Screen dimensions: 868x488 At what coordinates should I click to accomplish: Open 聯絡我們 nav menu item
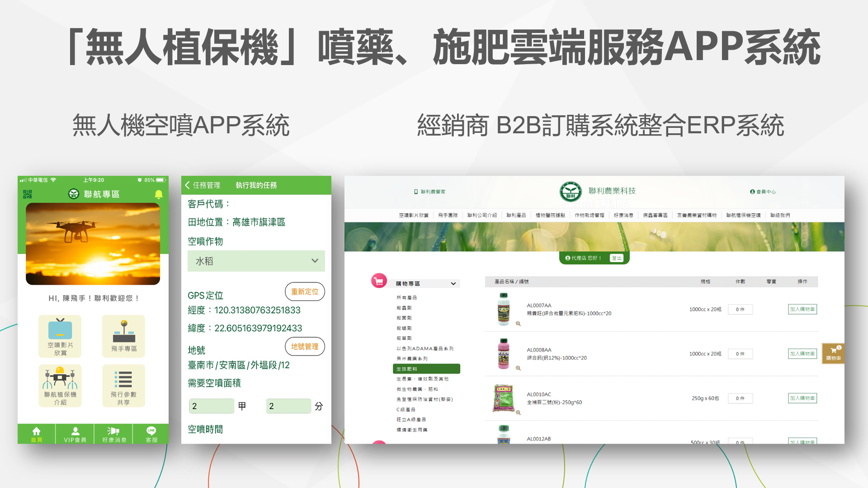780,215
